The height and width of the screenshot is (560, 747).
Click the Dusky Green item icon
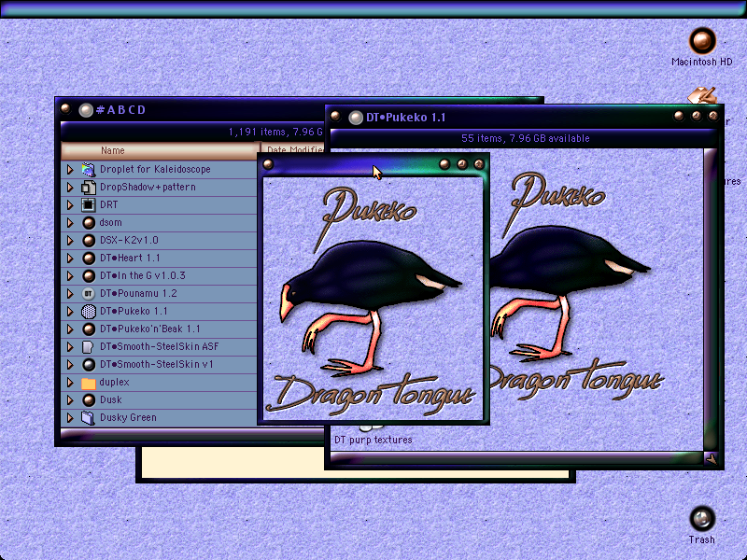tap(88, 417)
